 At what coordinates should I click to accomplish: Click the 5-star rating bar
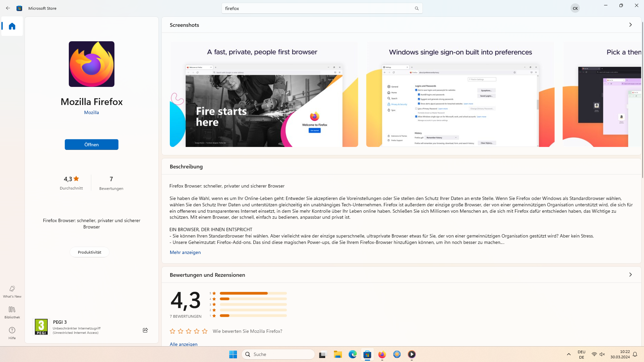pos(253,293)
